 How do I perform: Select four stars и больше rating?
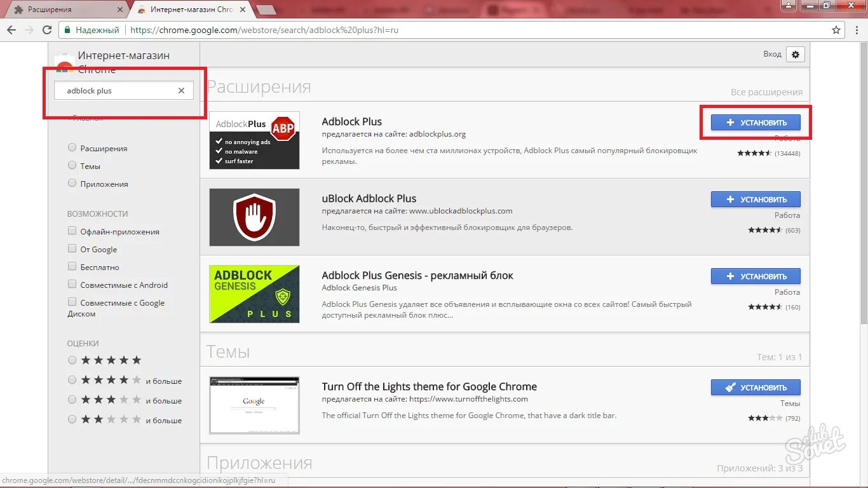(72, 380)
